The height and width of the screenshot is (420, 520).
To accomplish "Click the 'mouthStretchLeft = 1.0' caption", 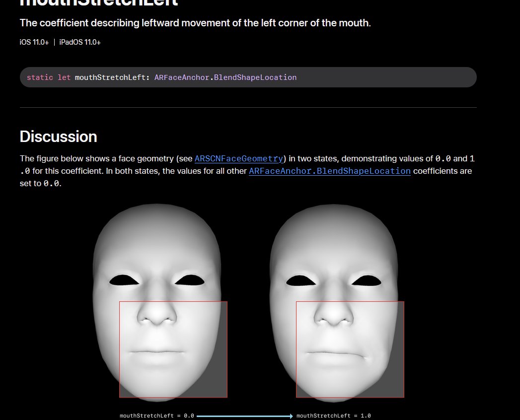I will point(334,416).
